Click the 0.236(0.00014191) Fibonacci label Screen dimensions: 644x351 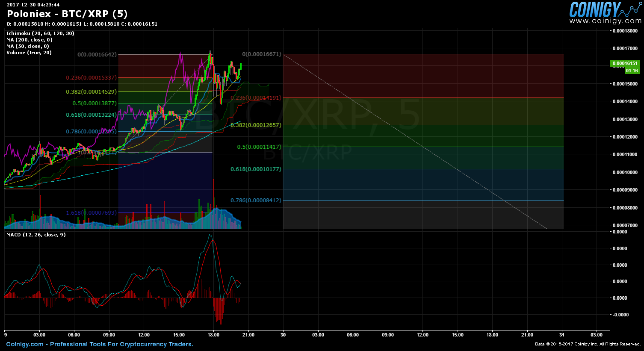[256, 98]
